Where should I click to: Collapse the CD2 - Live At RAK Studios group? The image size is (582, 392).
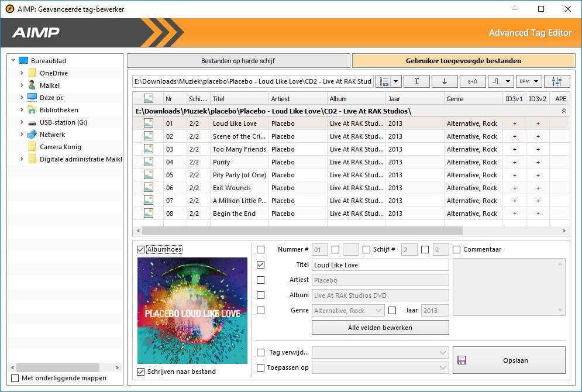pyautogui.click(x=564, y=111)
